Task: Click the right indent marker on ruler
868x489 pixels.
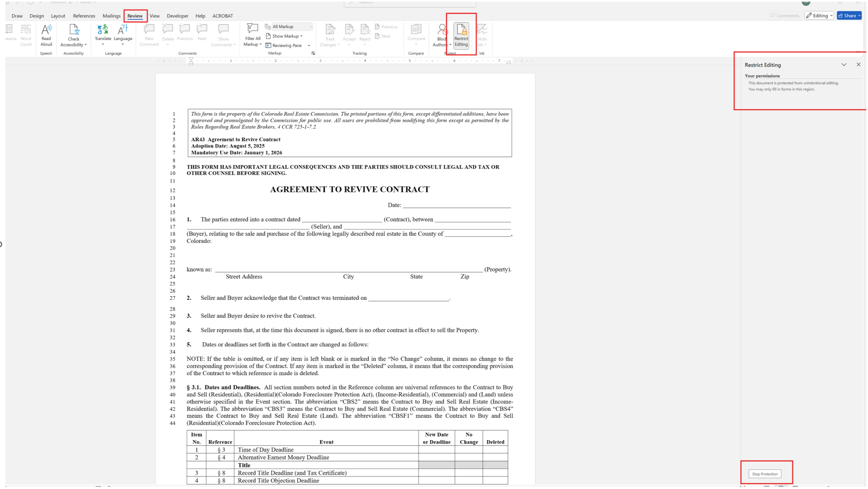Action: [508, 62]
